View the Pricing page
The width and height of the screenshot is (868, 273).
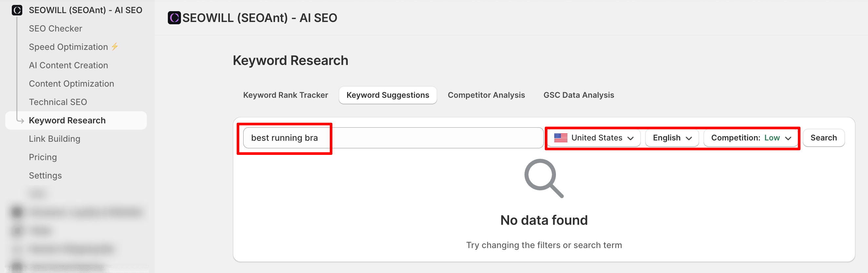[43, 157]
